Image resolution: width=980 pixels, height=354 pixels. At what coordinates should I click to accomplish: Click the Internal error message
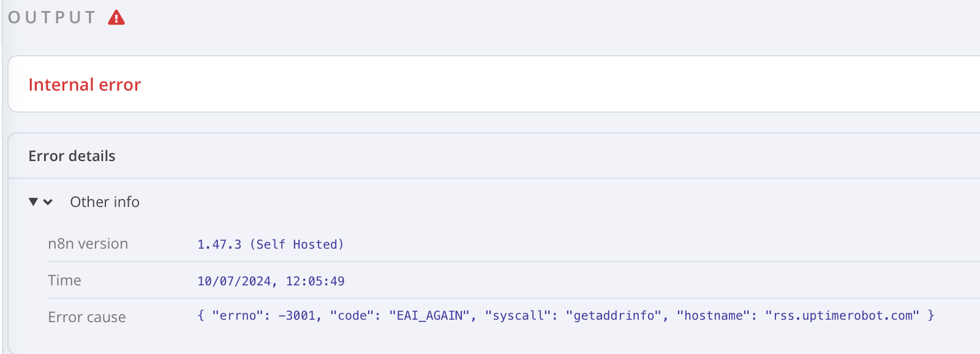coord(85,85)
